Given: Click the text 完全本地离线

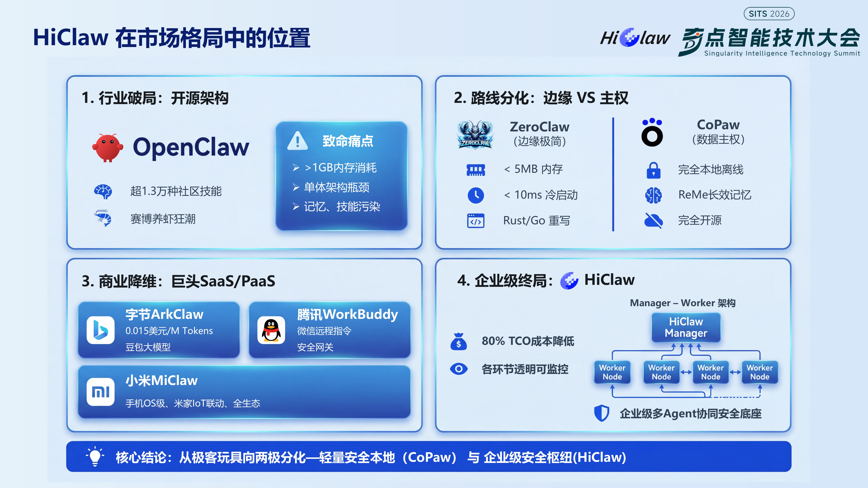Looking at the screenshot, I should click(711, 169).
